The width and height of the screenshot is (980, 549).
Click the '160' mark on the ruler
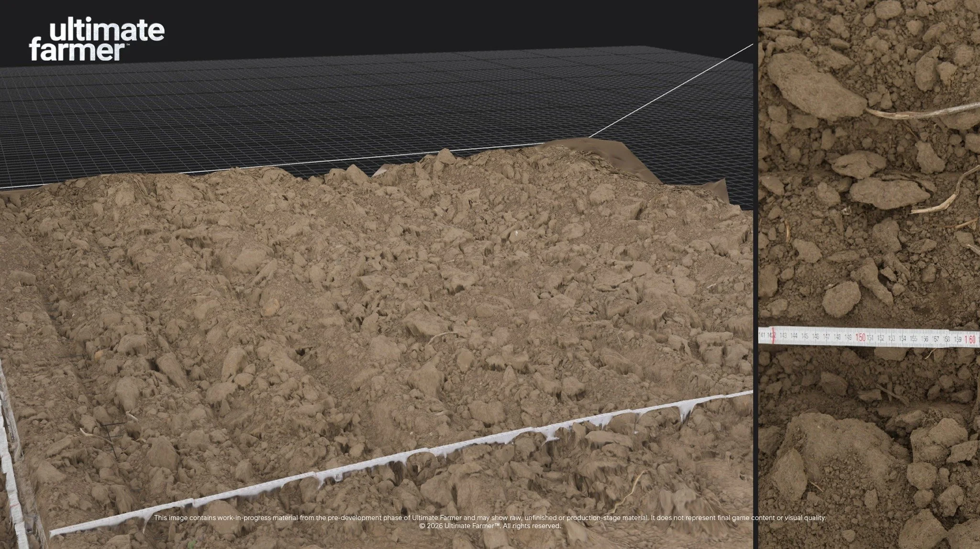point(970,340)
